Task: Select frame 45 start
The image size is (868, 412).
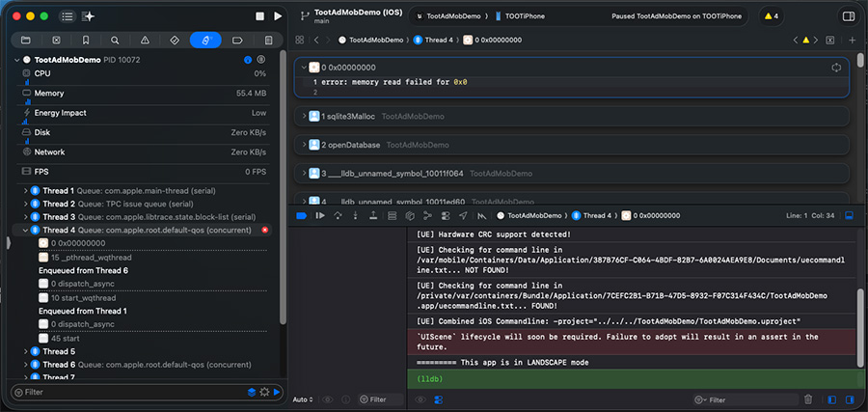Action: coord(59,339)
